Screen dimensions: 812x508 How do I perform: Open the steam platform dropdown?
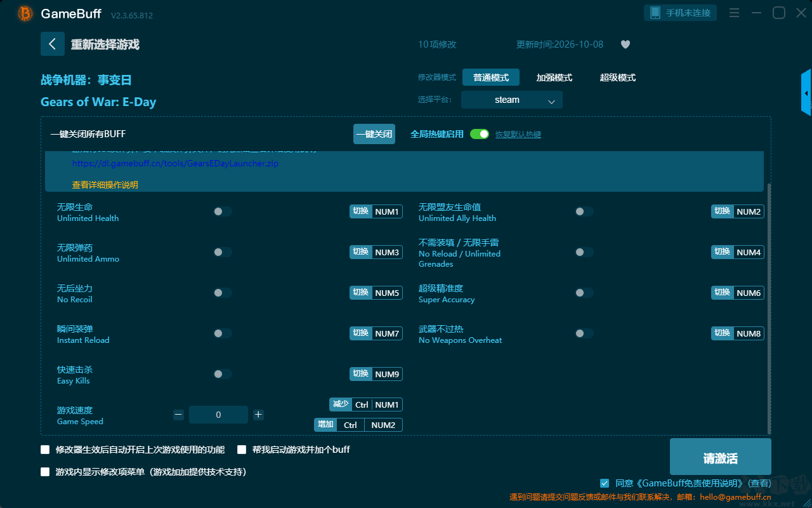[512, 100]
